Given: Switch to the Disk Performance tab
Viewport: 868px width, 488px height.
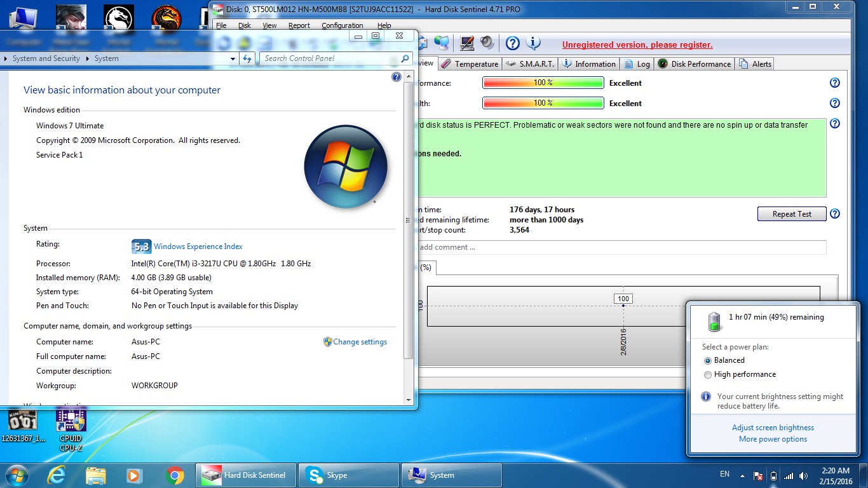Looking at the screenshot, I should (x=695, y=64).
